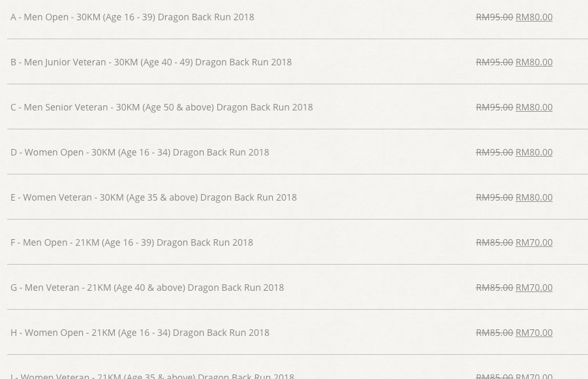Click struck-through RM85.00 on category F row

[x=494, y=242]
